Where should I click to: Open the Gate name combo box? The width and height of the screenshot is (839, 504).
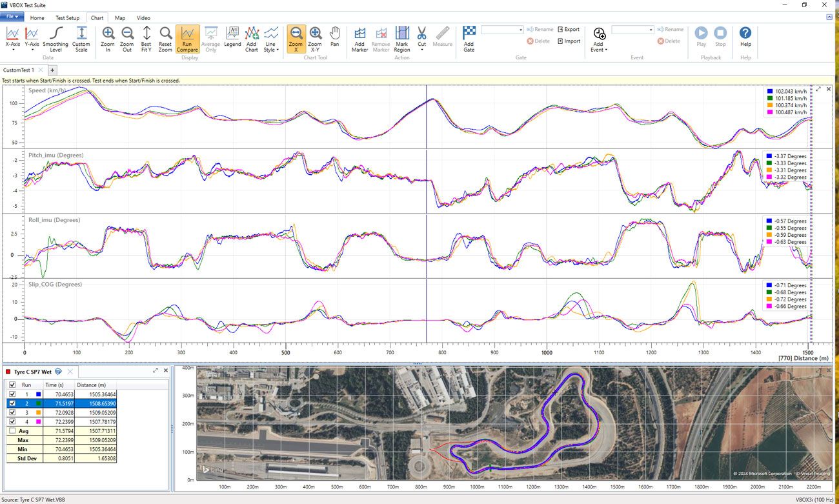502,30
